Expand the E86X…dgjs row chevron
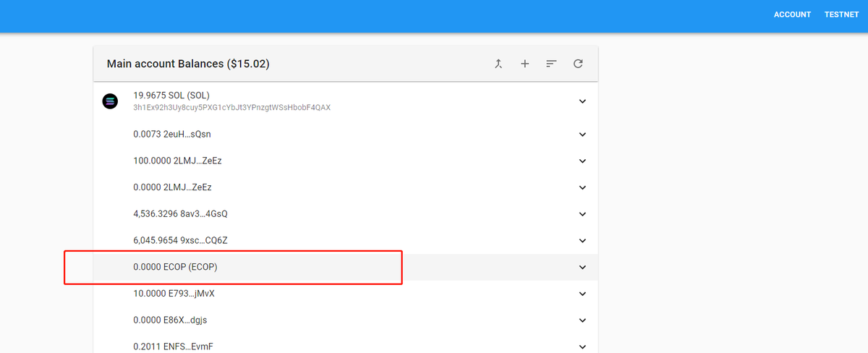Viewport: 868px width, 353px height. (583, 320)
